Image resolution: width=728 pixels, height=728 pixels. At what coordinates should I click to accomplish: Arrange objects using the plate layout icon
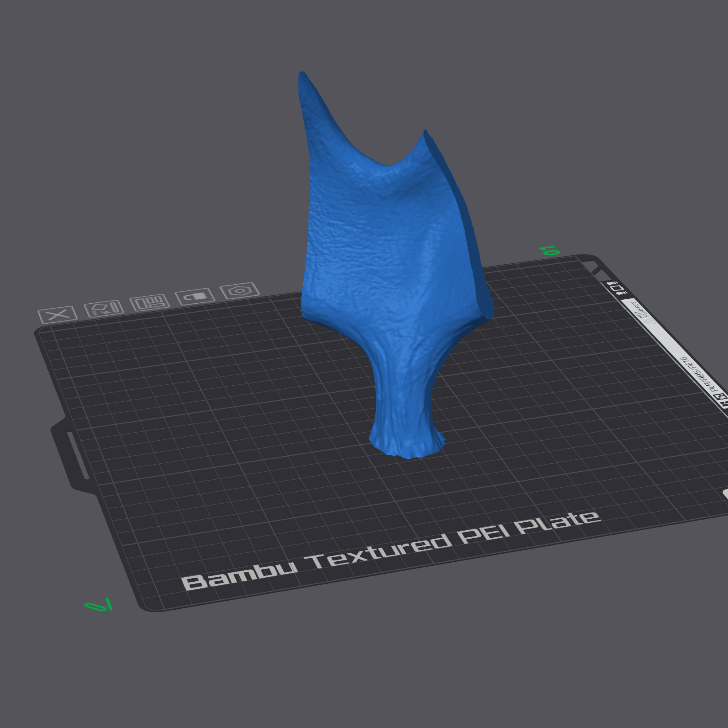149,303
